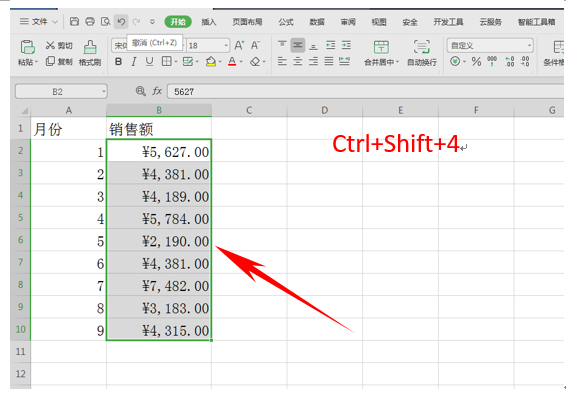Apply red font color A
The height and width of the screenshot is (396, 566).
point(232,62)
